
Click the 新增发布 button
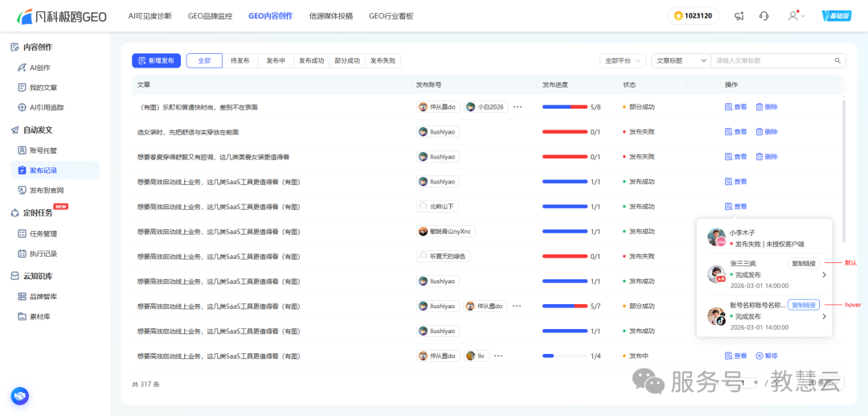pos(156,61)
